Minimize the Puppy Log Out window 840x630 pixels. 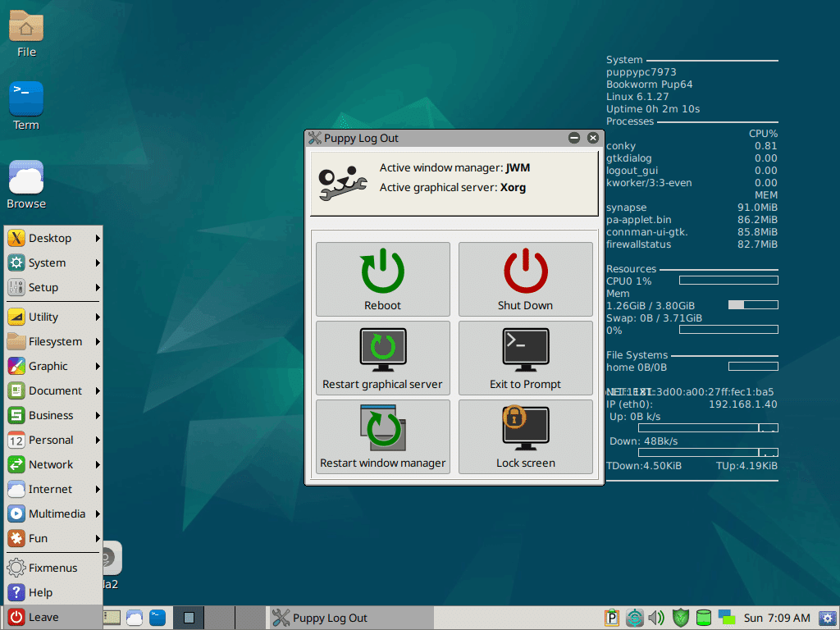[574, 138]
